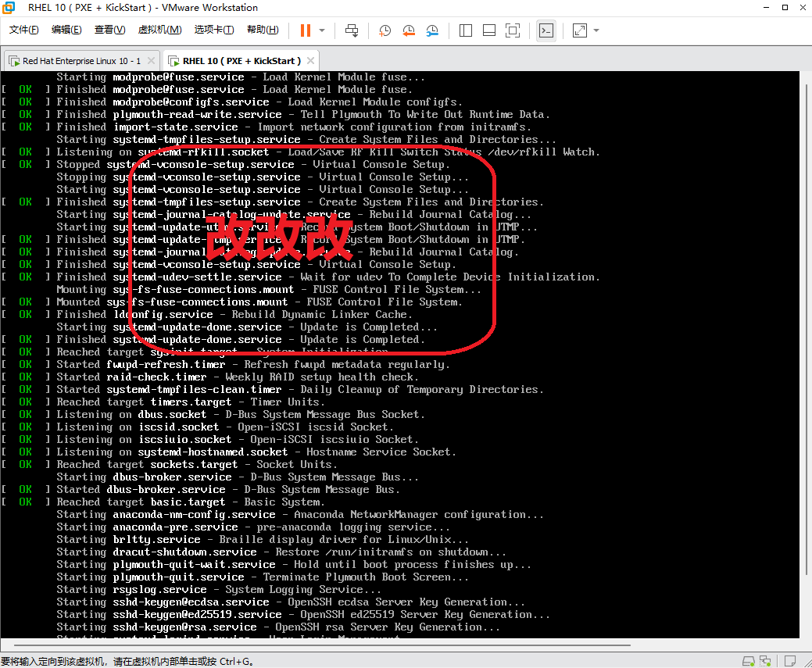Toggle the console view button
The height and width of the screenshot is (668, 812).
[546, 30]
